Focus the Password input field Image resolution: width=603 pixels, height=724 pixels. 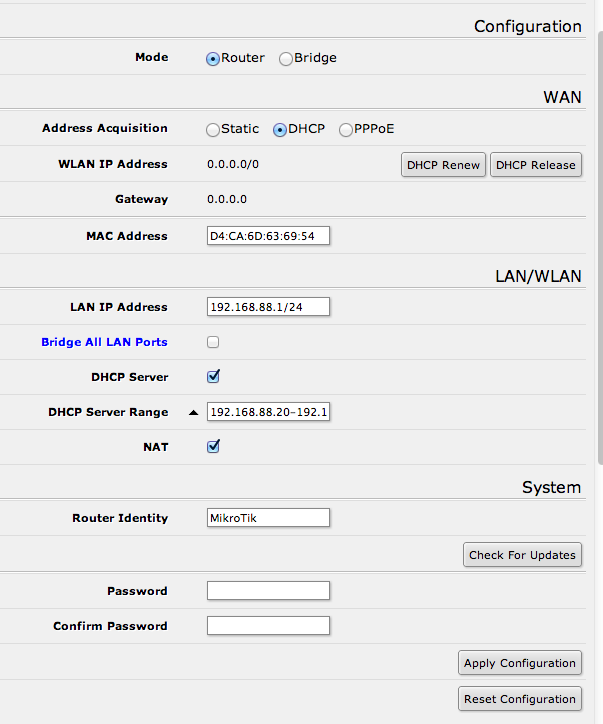click(268, 591)
